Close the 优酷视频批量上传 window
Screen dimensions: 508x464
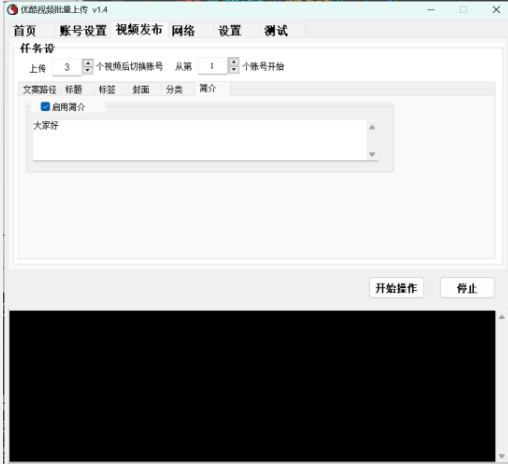pyautogui.click(x=496, y=10)
